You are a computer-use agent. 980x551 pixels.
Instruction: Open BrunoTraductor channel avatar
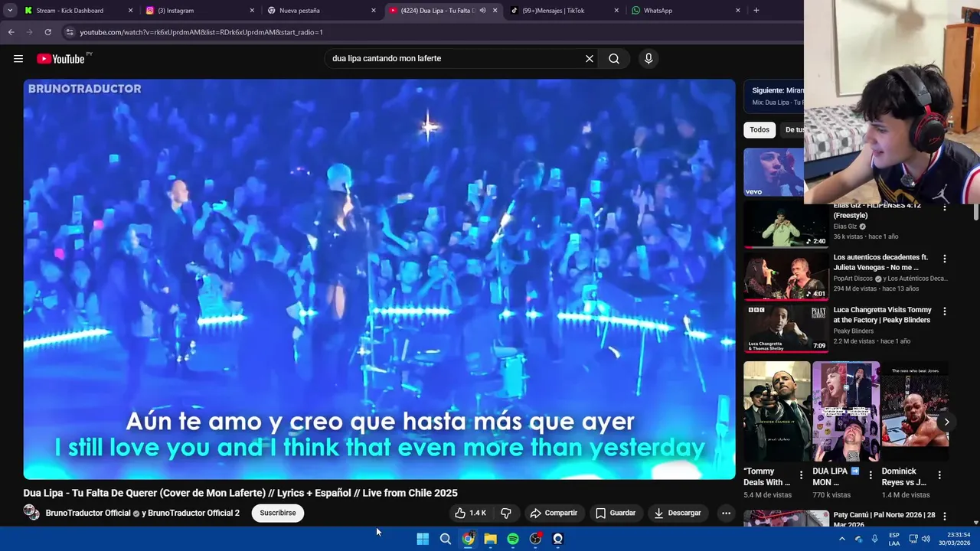tap(31, 513)
